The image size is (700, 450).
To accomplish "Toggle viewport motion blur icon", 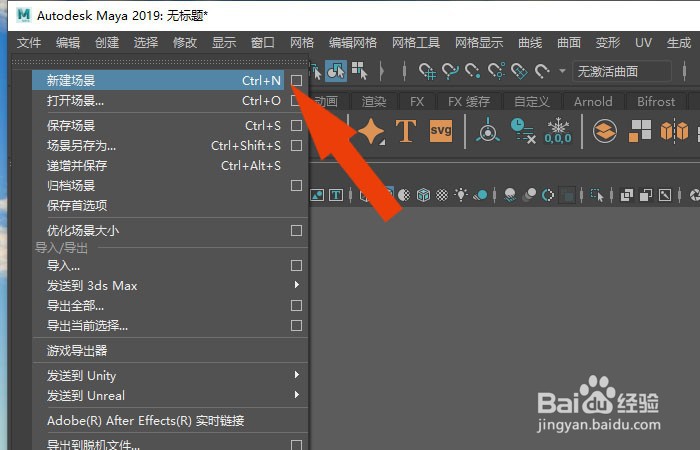I will pyautogui.click(x=529, y=195).
